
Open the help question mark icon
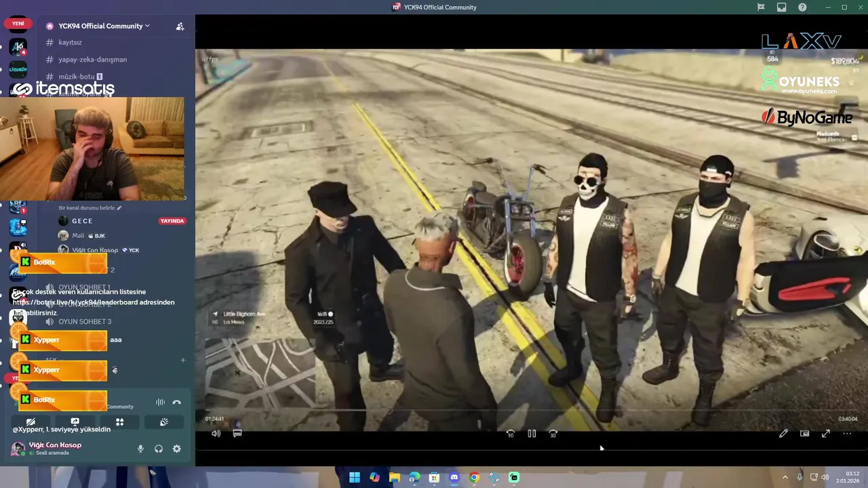coord(802,7)
